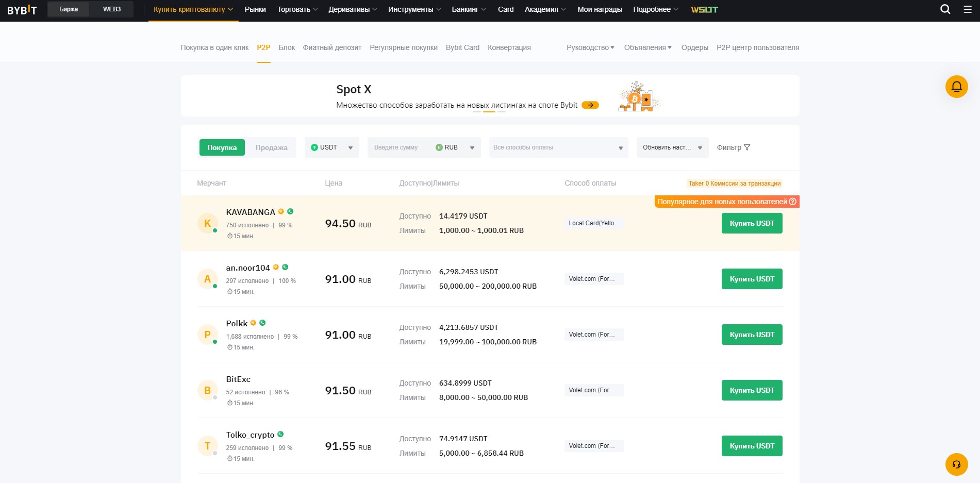Switch to the Покупка toggle
The height and width of the screenshot is (483, 980).
[222, 147]
